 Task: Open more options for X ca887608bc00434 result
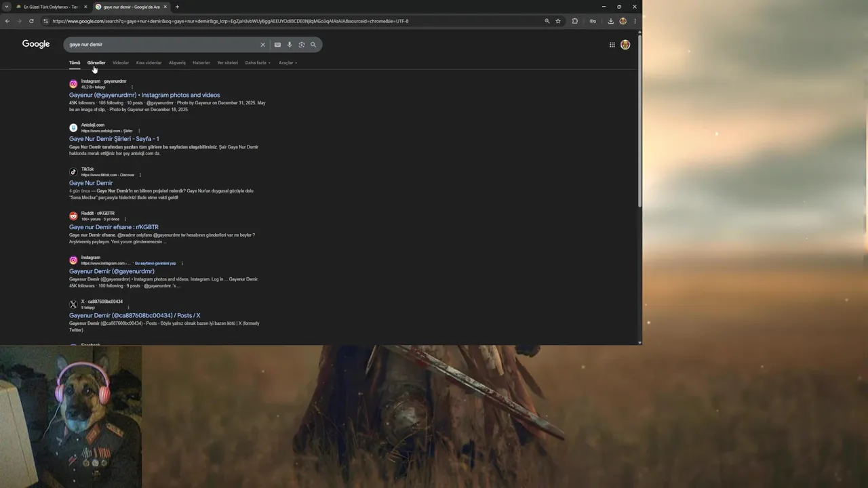tap(128, 307)
